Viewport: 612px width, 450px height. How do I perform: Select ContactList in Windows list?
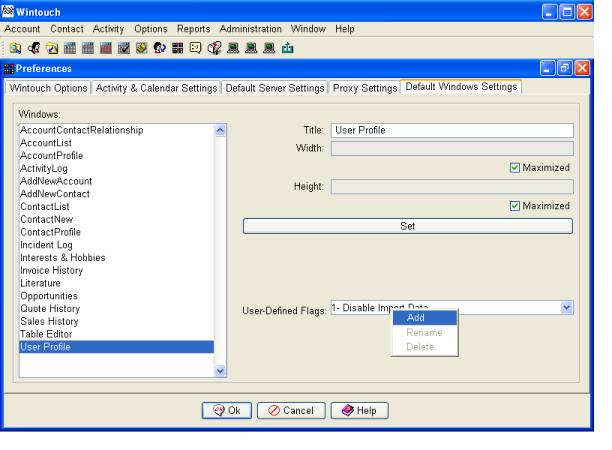coord(117,207)
